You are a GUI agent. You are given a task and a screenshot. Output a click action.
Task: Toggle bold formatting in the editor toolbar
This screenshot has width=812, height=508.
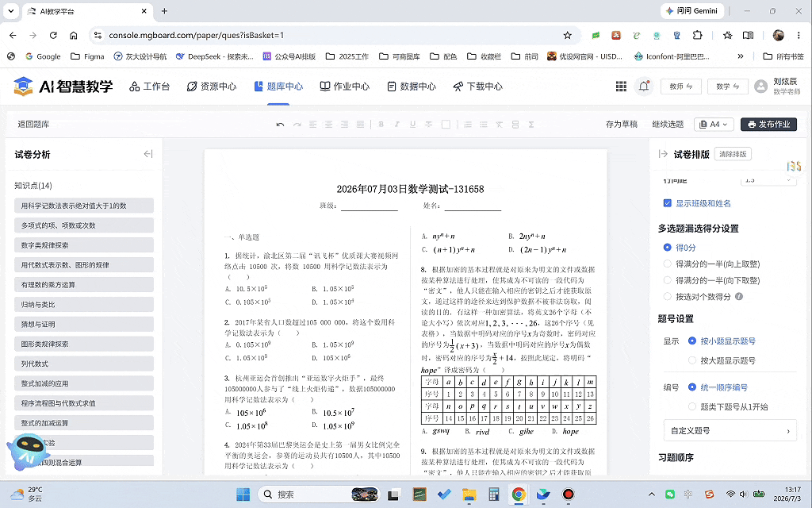pyautogui.click(x=381, y=125)
